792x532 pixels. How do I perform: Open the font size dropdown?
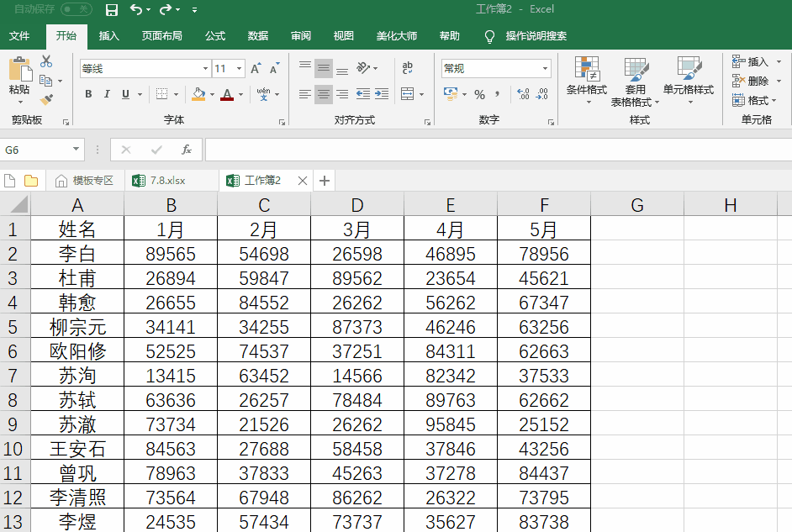[239, 69]
